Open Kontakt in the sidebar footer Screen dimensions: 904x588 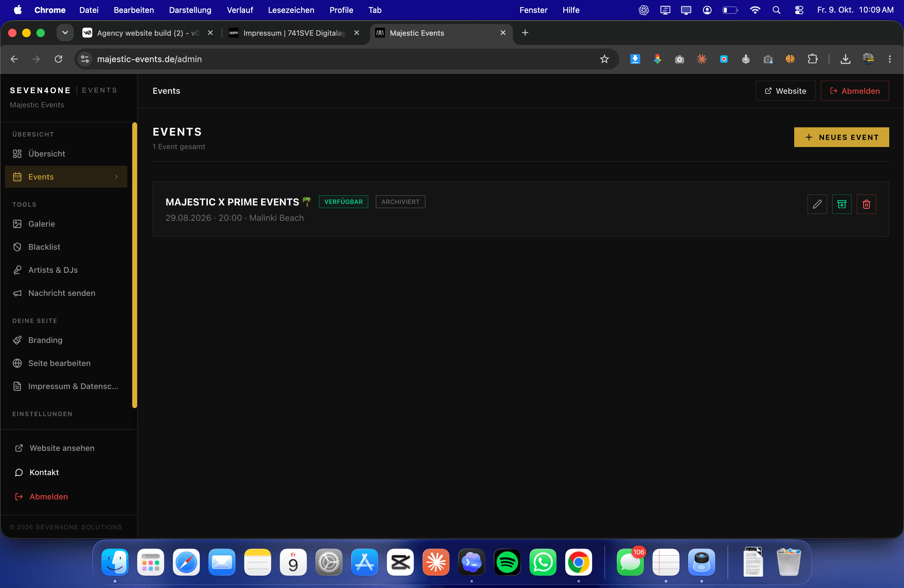click(37, 473)
